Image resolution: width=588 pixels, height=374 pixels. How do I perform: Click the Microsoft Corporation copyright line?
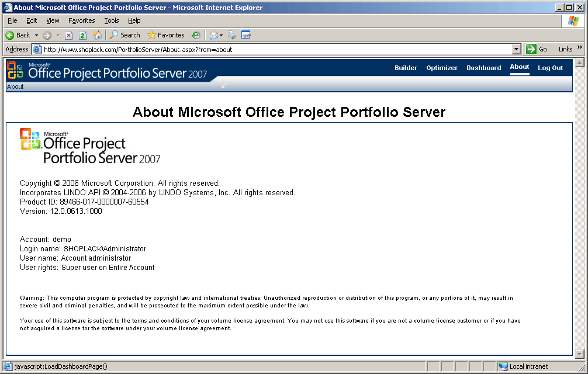[120, 183]
